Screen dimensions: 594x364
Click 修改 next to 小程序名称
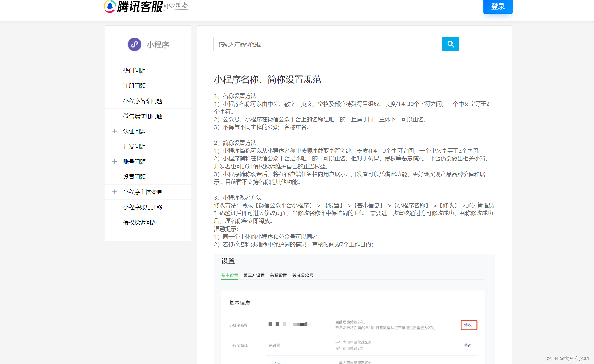(x=468, y=325)
